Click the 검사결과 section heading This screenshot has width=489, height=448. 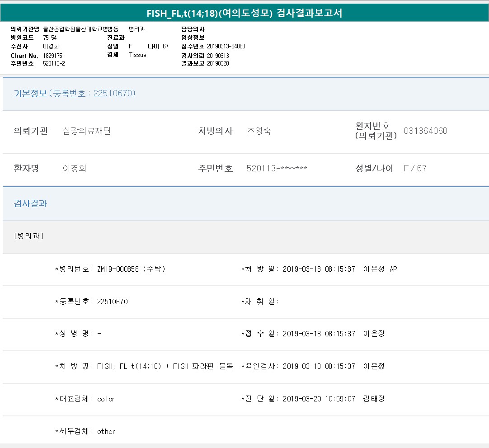pyautogui.click(x=30, y=203)
